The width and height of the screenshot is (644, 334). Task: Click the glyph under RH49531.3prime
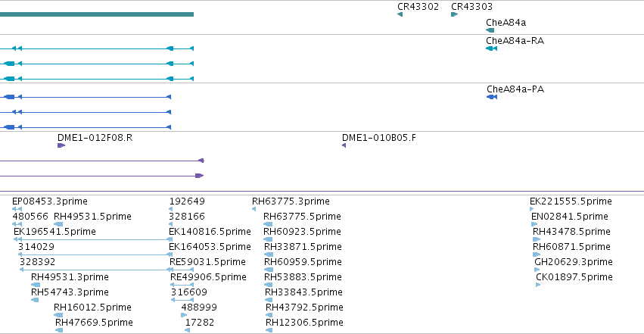36,285
